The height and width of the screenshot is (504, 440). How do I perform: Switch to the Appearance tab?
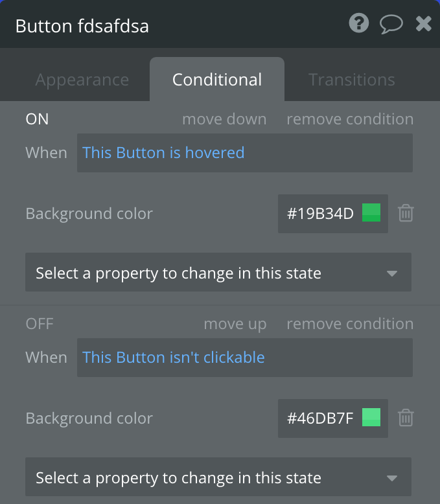coord(82,80)
